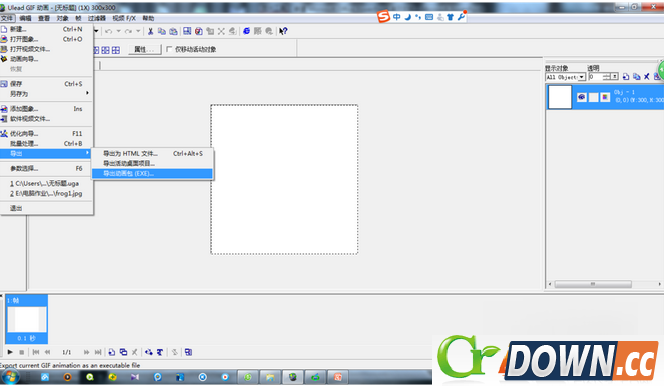Expand the undo history dropdown arrow

click(x=119, y=31)
